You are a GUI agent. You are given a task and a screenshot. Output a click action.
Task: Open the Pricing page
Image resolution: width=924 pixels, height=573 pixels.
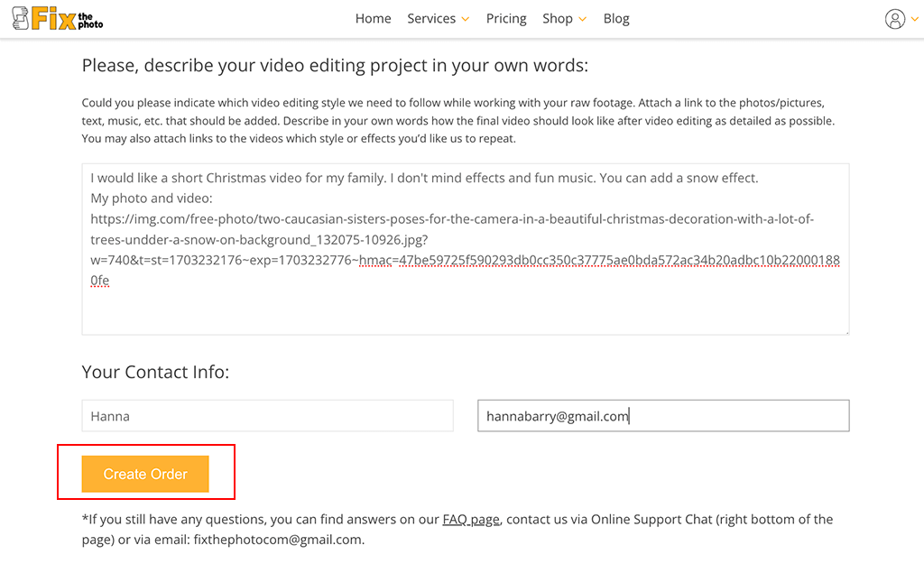[506, 19]
